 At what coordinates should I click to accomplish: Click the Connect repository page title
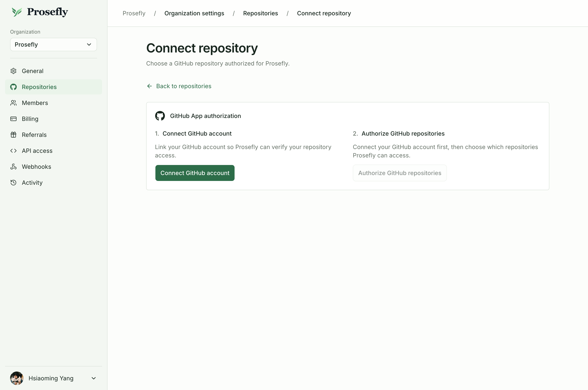click(x=202, y=48)
